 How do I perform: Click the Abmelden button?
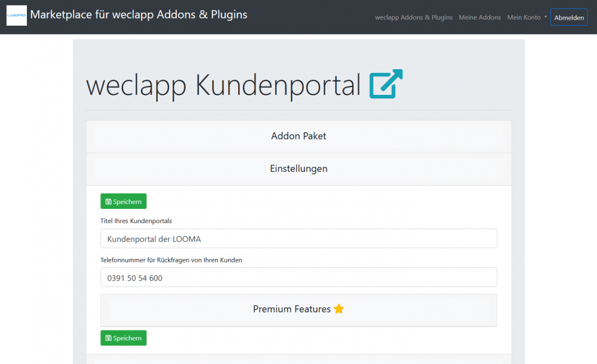(x=569, y=17)
